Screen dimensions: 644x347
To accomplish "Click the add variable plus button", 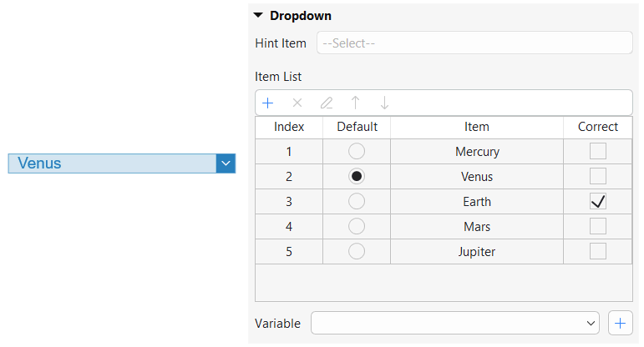I will click(620, 323).
